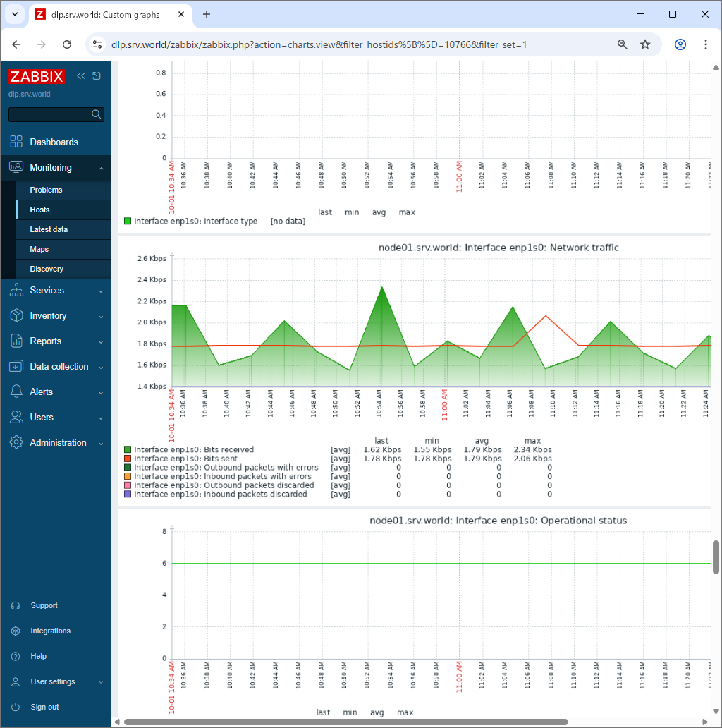This screenshot has width=722, height=728.
Task: Click the Services tree icon
Action: click(16, 291)
